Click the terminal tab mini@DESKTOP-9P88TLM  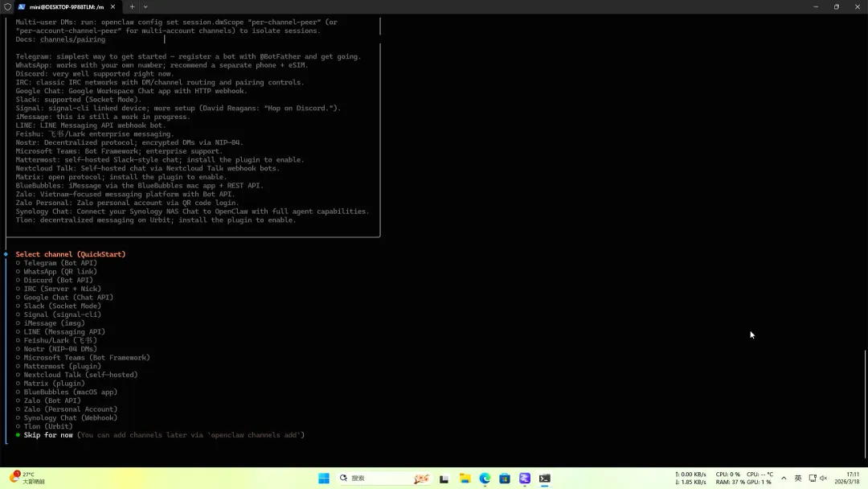[x=67, y=6]
